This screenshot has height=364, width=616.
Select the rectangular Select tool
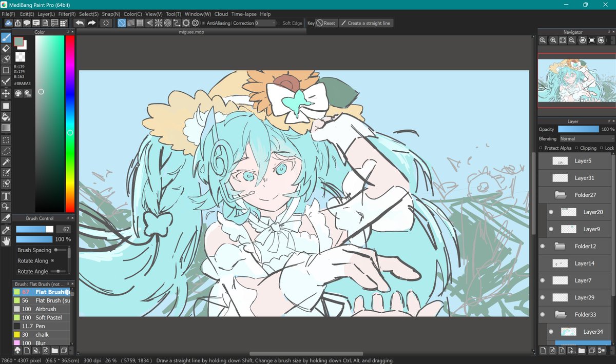coord(6,140)
